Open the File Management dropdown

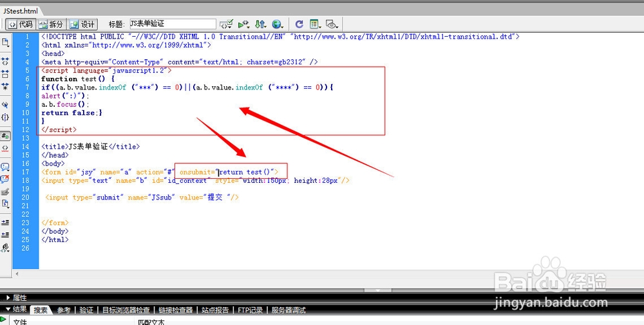tap(260, 24)
